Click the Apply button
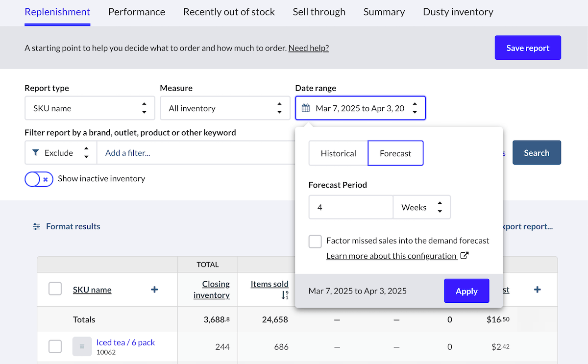 (466, 291)
